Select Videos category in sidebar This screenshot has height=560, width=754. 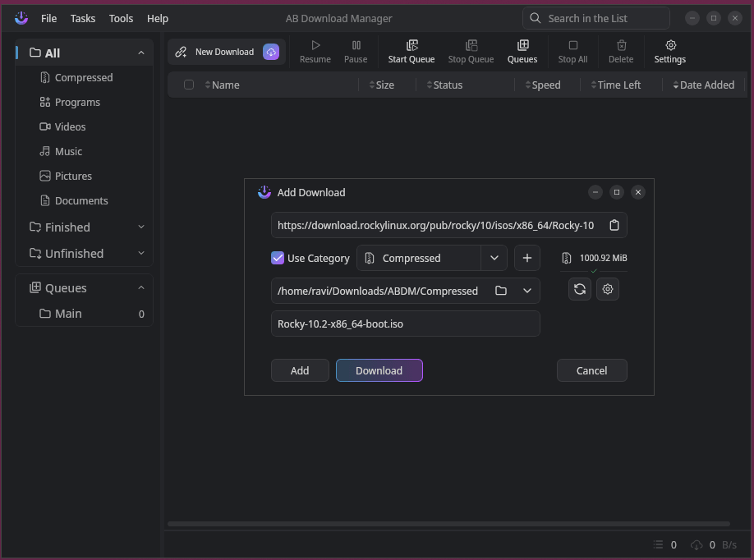[x=84, y=126]
